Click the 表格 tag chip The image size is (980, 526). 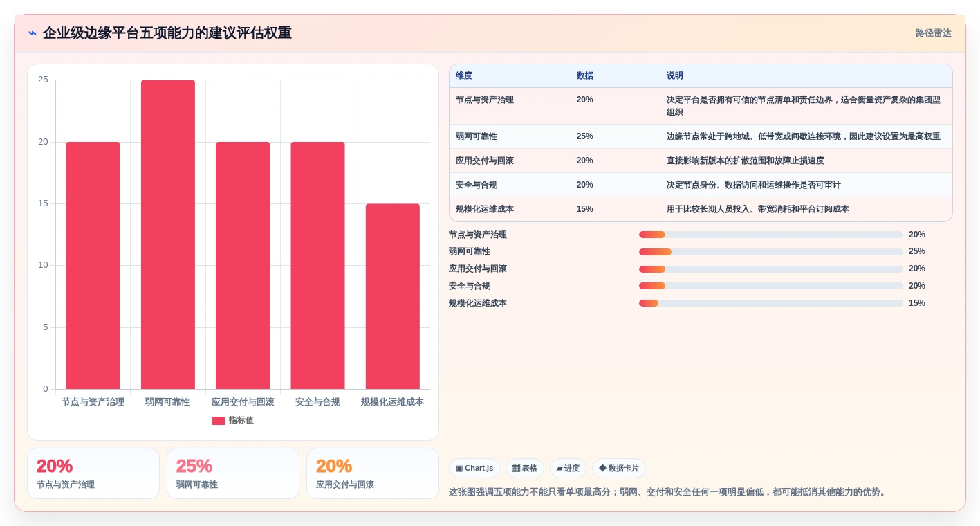(525, 469)
